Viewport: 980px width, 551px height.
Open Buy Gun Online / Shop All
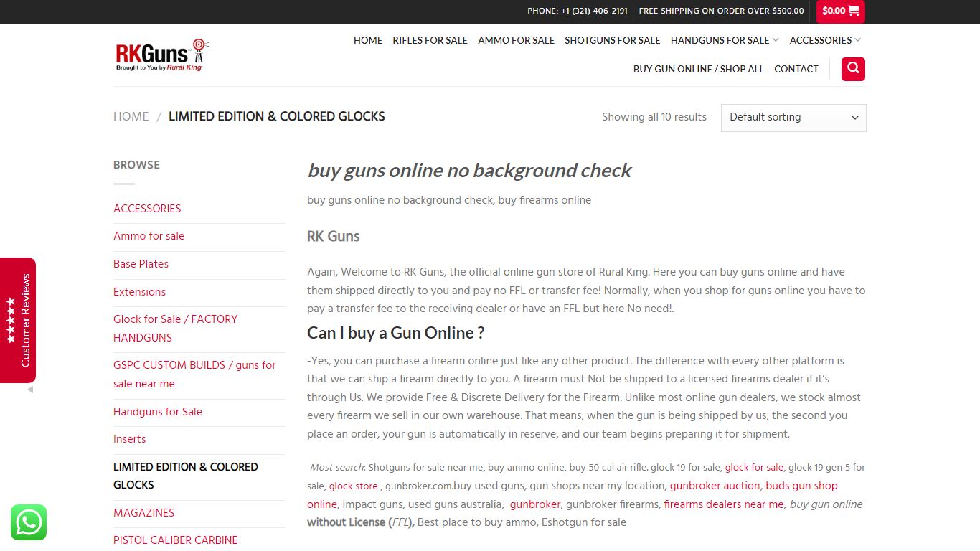point(698,69)
